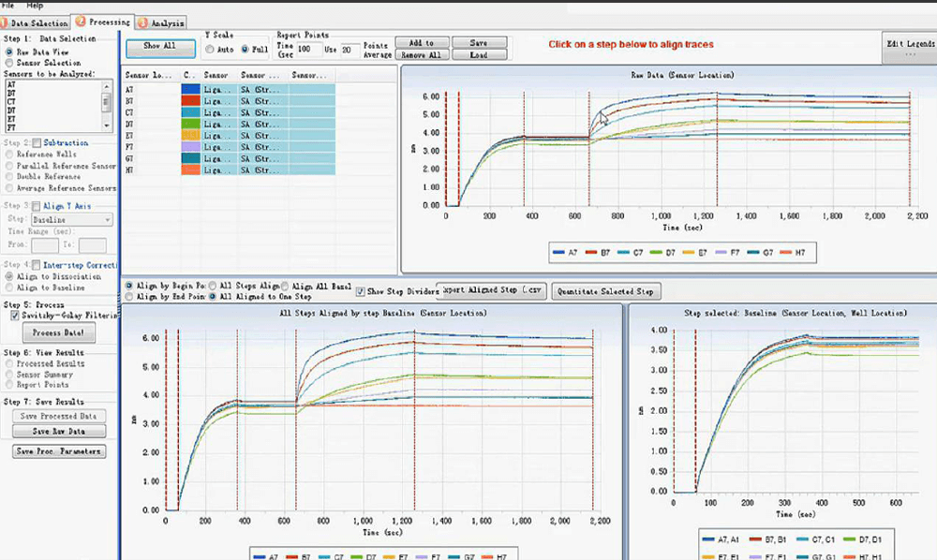Toggle Show Step Dividers checkbox
This screenshot has width=937, height=560.
pyautogui.click(x=361, y=291)
